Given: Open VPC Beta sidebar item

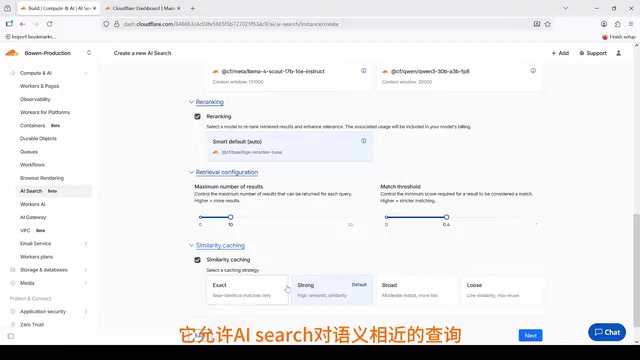Looking at the screenshot, I should tap(32, 230).
